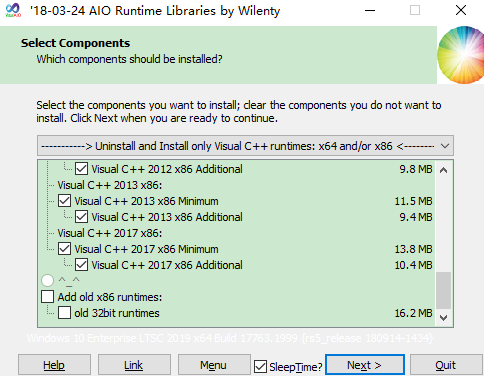Viewport: 484px width, 376px height.
Task: Click the installer app icon in title bar
Action: pyautogui.click(x=14, y=11)
